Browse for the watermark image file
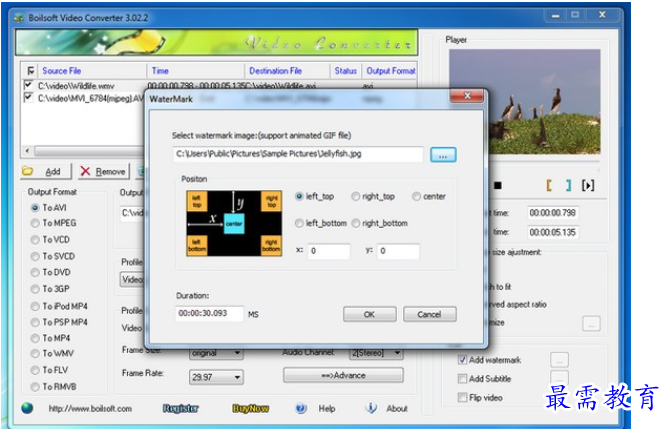Viewport: 667px width, 429px height. (x=443, y=155)
